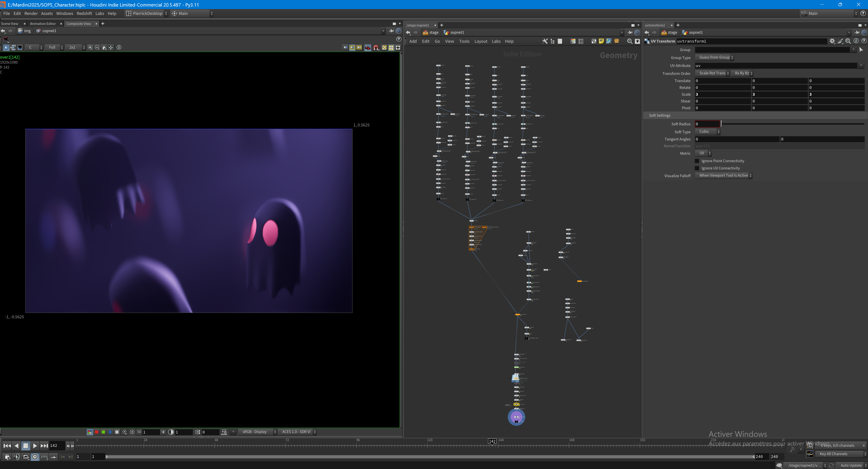Click the red channel display button
This screenshot has height=469, width=868.
[97, 432]
